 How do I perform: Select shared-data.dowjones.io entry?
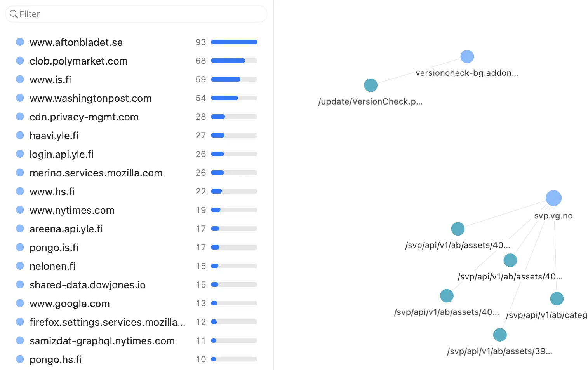137,284
